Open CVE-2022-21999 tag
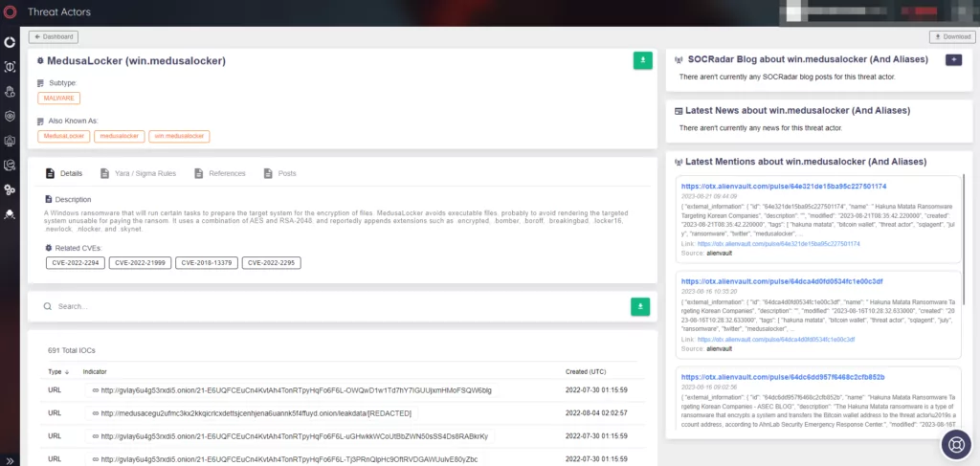Viewport: 980px width, 466px height. [x=140, y=263]
